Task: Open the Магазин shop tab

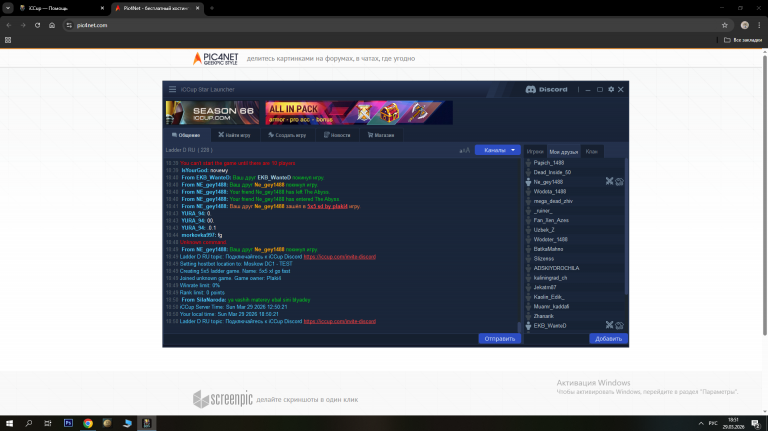Action: (381, 135)
